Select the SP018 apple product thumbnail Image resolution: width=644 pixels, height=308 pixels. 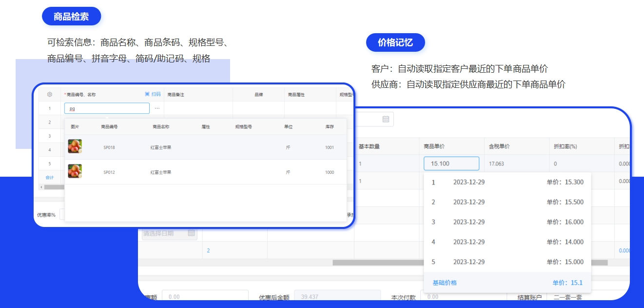[75, 146]
